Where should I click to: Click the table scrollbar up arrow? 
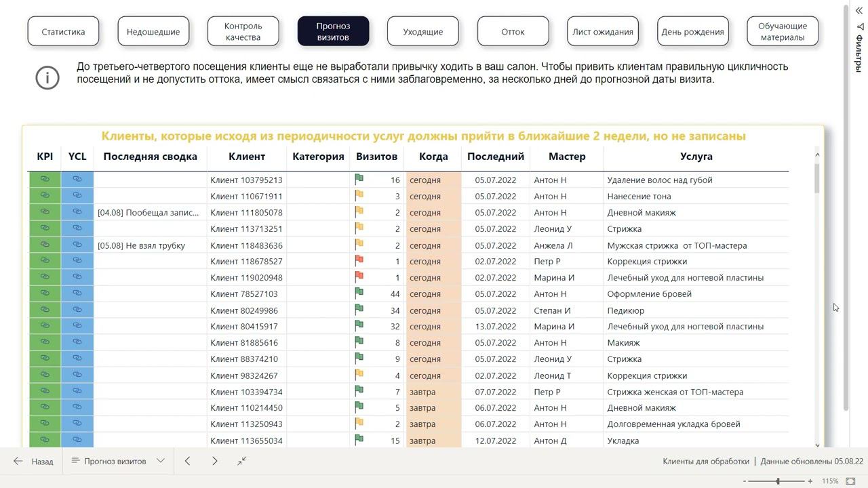817,155
